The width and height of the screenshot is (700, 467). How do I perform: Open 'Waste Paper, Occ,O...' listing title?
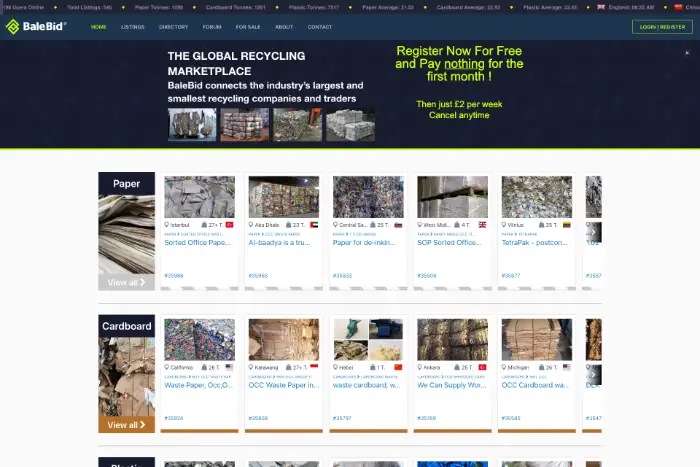click(x=199, y=385)
